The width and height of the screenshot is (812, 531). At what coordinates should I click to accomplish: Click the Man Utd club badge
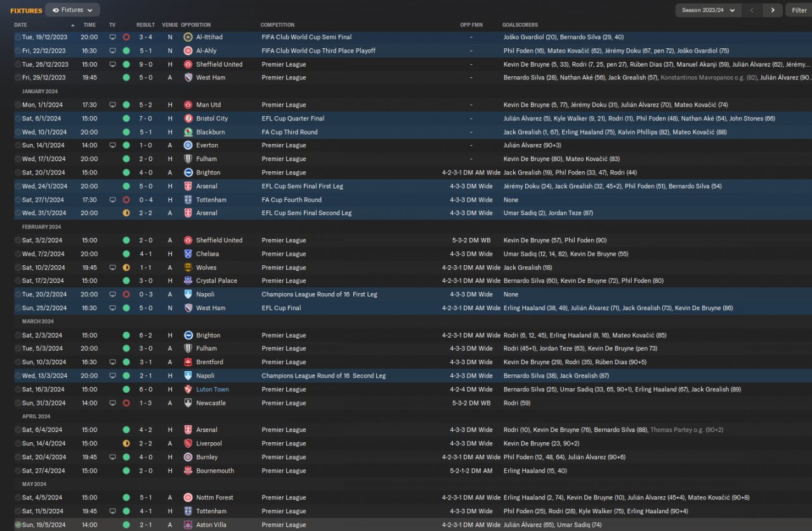click(188, 105)
